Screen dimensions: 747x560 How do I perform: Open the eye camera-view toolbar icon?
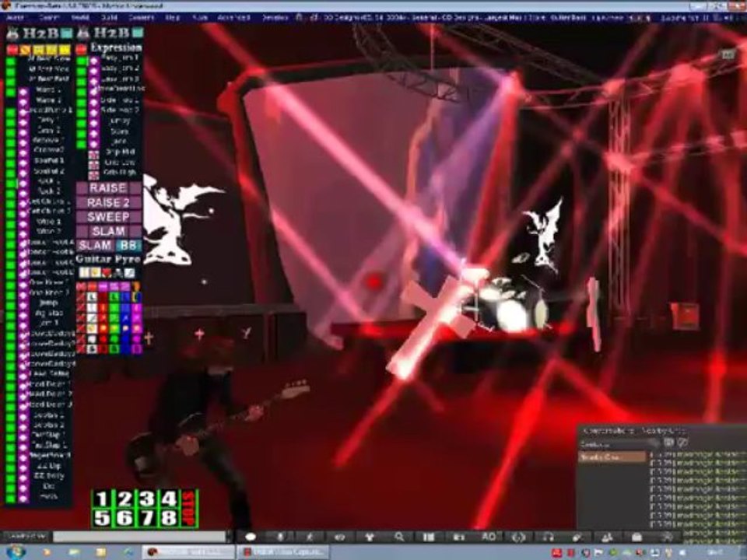[339, 537]
